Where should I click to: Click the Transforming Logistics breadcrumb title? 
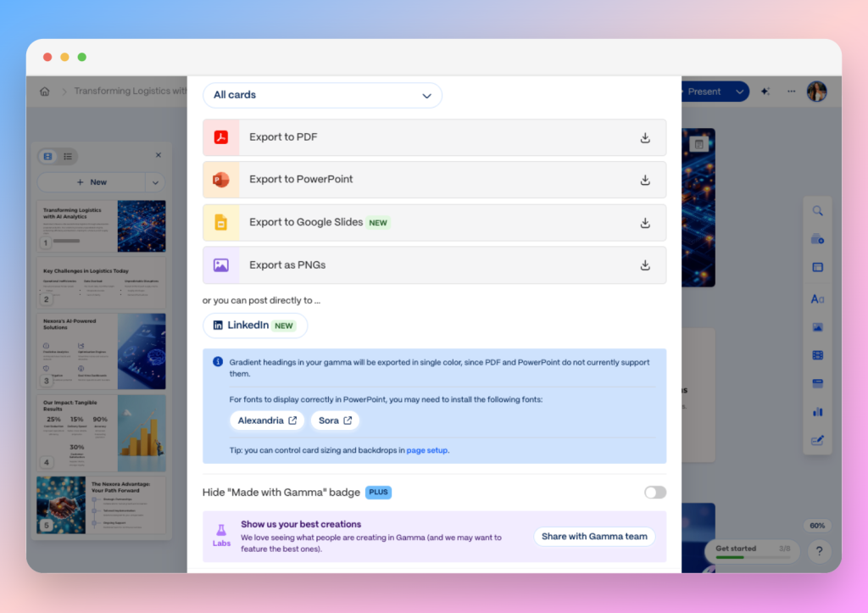pyautogui.click(x=131, y=92)
